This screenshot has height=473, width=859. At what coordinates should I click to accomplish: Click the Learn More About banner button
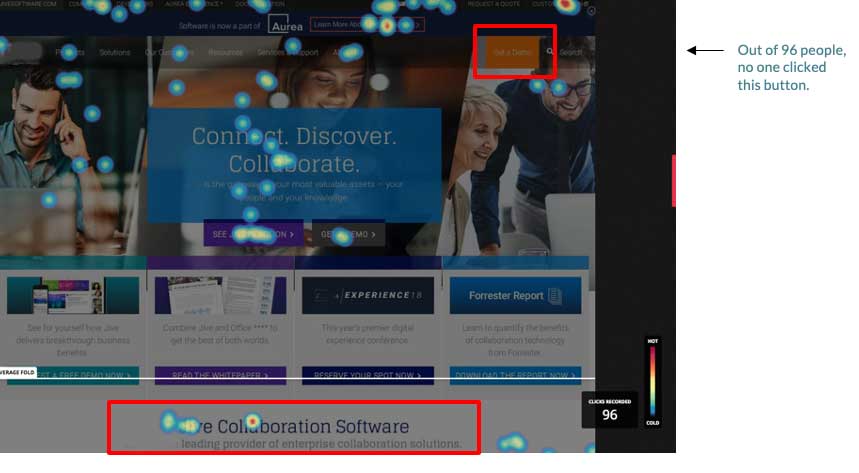coord(366,25)
